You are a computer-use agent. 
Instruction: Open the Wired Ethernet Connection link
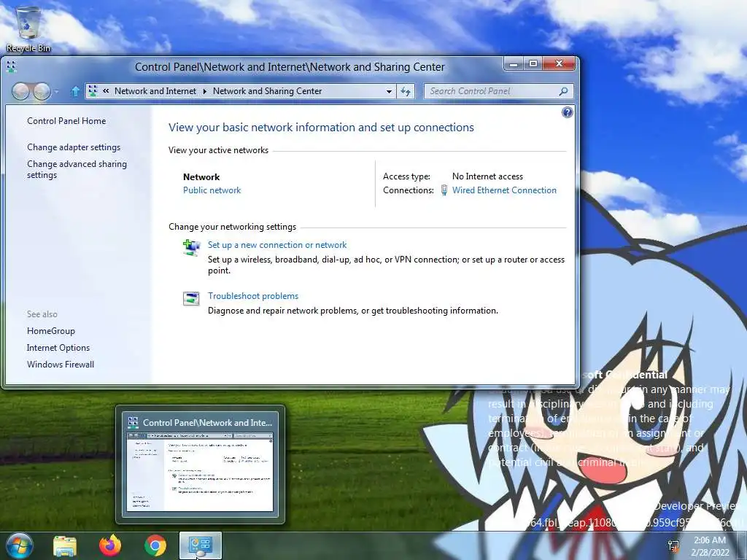coord(504,190)
